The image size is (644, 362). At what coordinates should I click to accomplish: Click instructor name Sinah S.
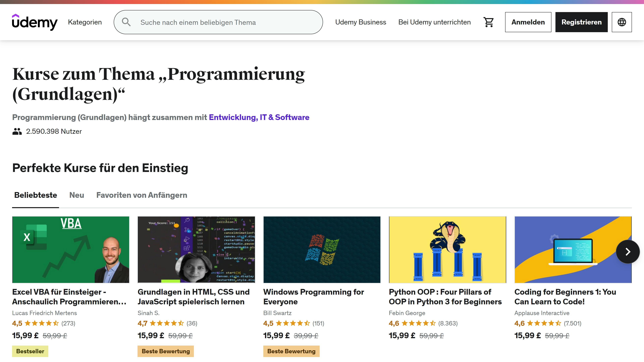tap(148, 313)
